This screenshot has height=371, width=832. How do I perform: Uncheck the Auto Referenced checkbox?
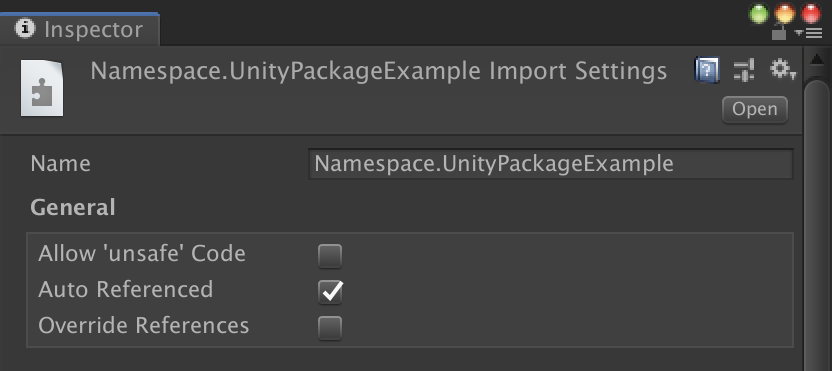click(x=330, y=292)
